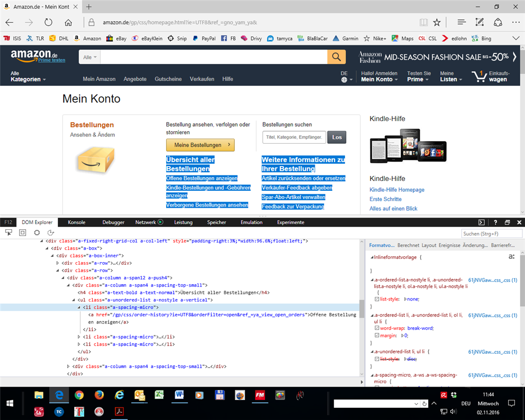
Task: Undock the developer tools window
Action: point(508,223)
